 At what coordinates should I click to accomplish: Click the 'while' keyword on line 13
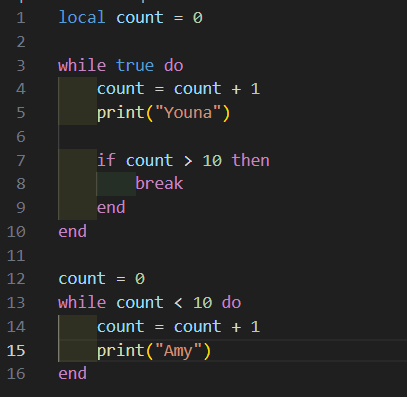pyautogui.click(x=82, y=303)
